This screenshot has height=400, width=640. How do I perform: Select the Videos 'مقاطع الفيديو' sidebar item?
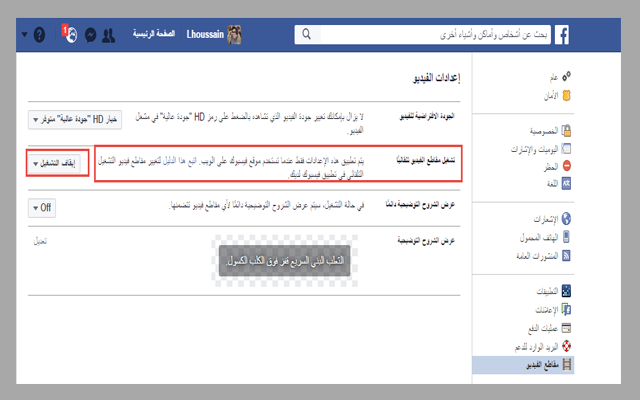coord(535,367)
